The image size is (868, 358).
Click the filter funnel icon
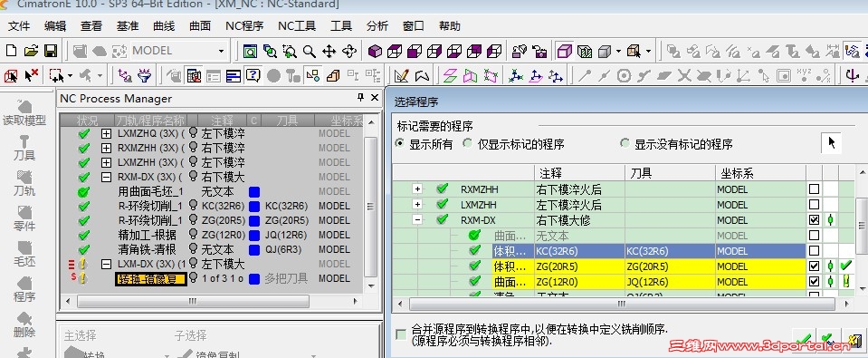tap(145, 75)
